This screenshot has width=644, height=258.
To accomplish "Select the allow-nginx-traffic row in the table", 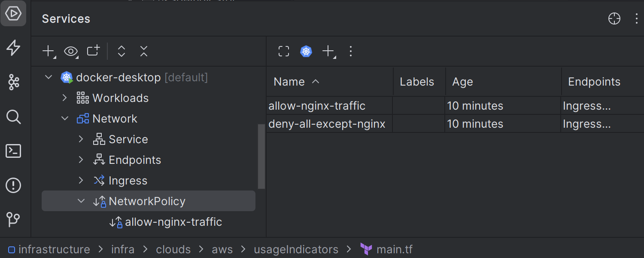I will [316, 105].
